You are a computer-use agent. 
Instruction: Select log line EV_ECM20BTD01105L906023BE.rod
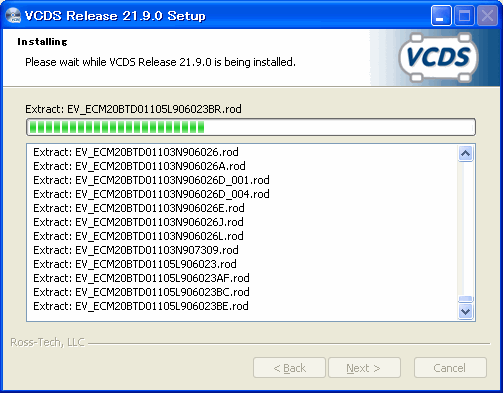pyautogui.click(x=141, y=306)
